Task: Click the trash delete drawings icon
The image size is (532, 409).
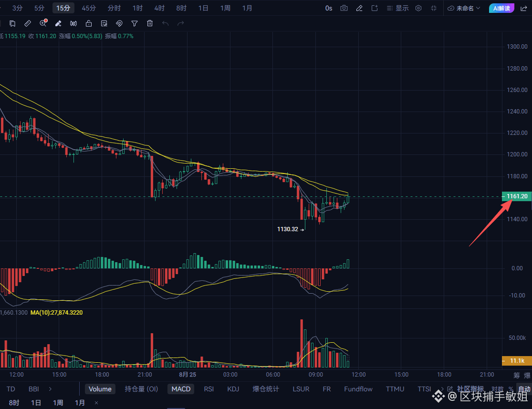Action: click(x=150, y=23)
